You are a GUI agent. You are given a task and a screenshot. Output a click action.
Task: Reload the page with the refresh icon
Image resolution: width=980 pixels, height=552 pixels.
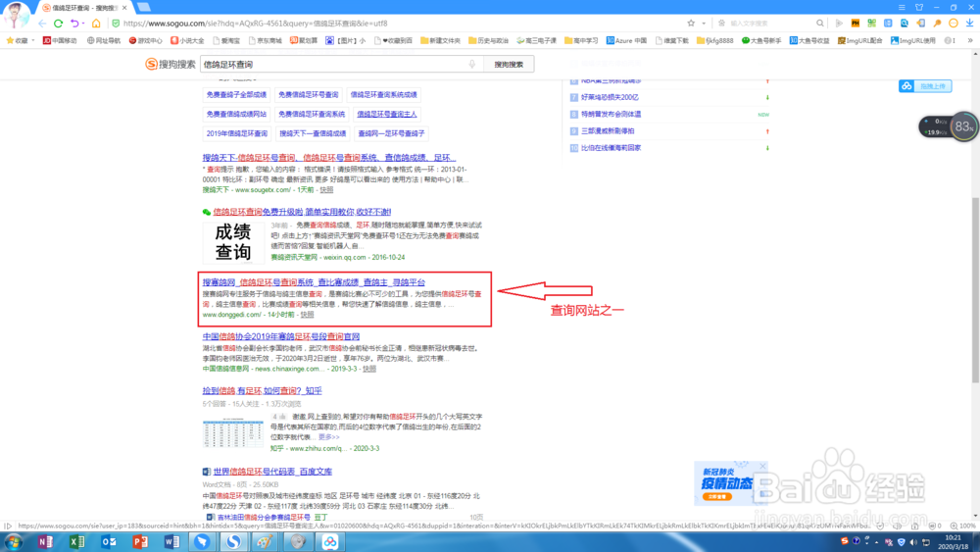coord(58,24)
